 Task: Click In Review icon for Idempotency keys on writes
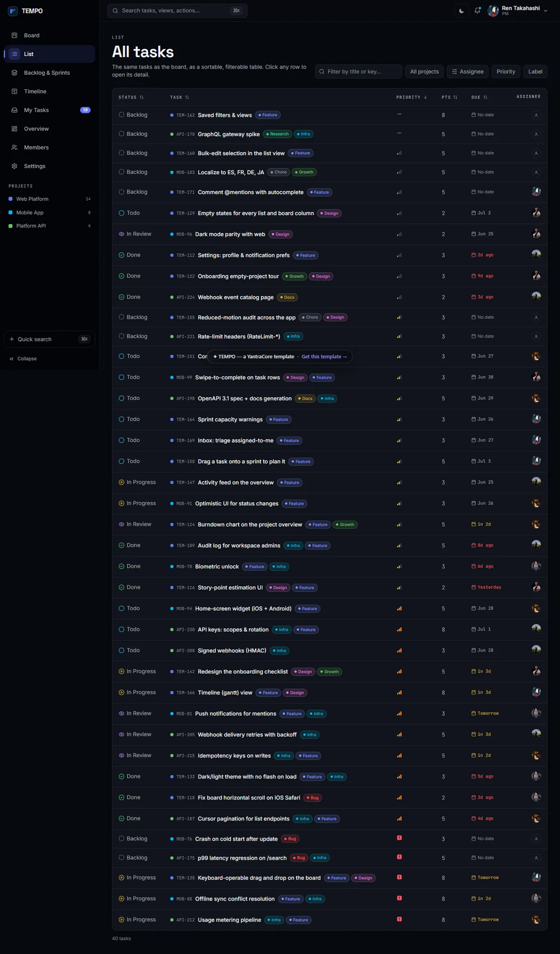121,756
